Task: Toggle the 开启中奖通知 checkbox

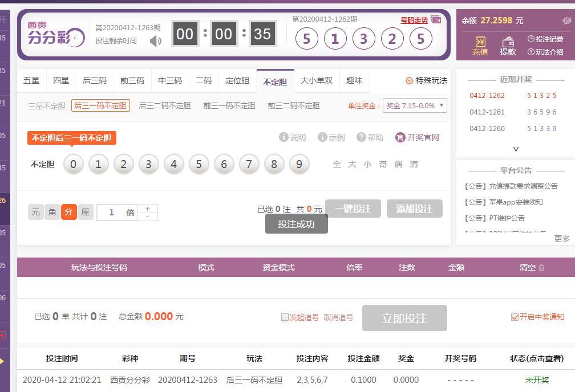Action: coord(515,317)
